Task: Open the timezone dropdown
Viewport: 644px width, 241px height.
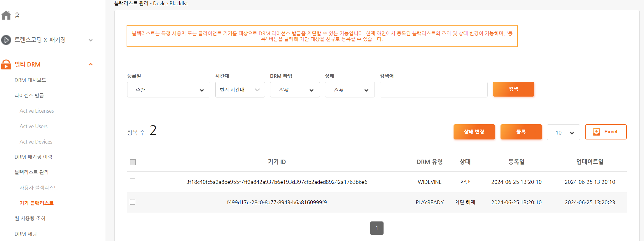Action: [x=240, y=90]
